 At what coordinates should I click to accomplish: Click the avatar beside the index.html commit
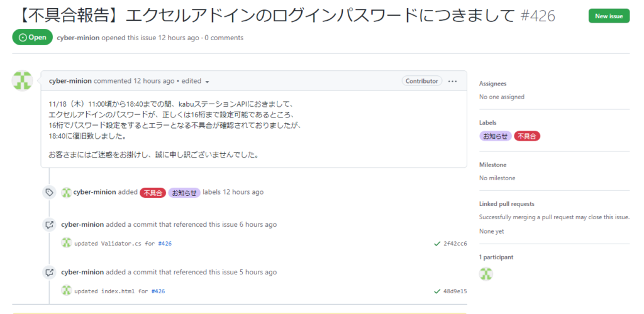(66, 291)
